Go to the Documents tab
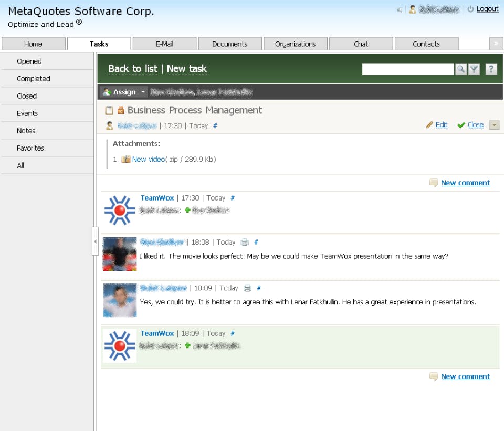The image size is (504, 431). (x=230, y=44)
